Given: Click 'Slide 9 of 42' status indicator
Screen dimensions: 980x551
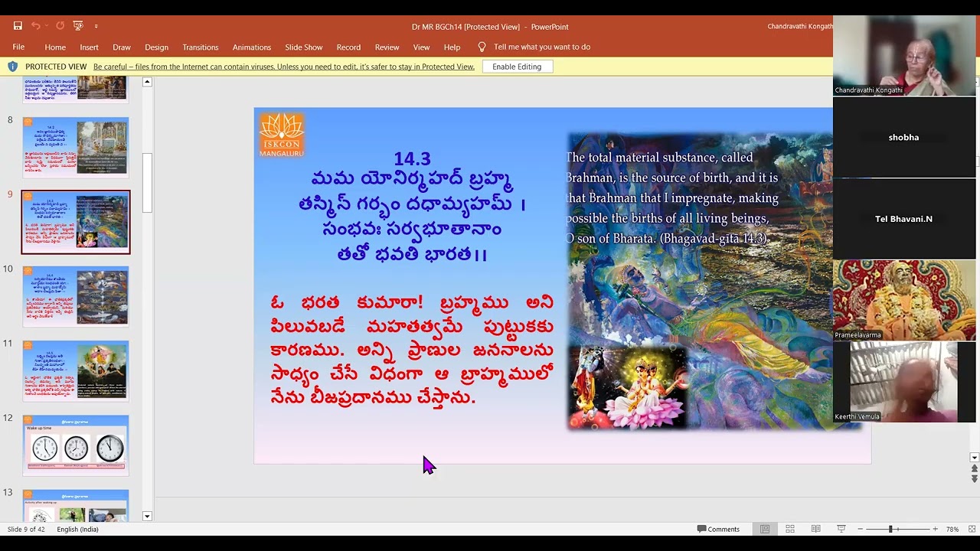Looking at the screenshot, I should tap(26, 529).
